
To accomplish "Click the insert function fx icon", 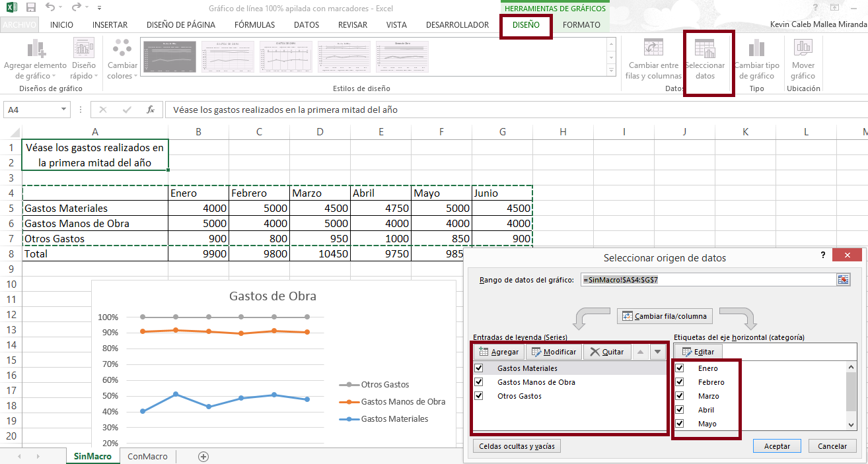I will pyautogui.click(x=151, y=110).
